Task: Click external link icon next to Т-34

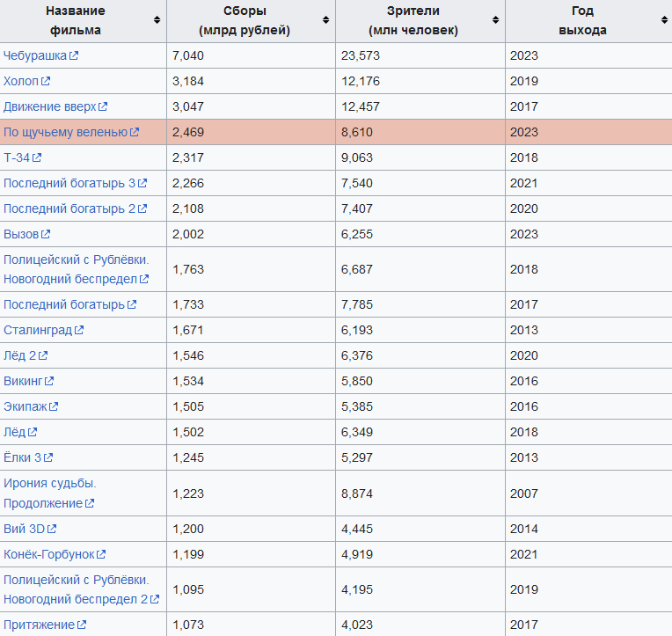Action: pos(38,157)
